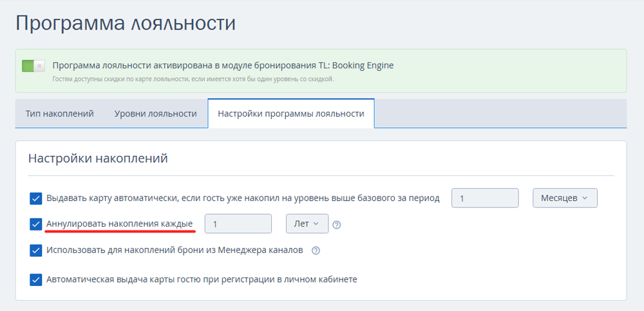This screenshot has width=644, height=311.
Task: Switch to Уровни лояльности tab
Action: click(156, 114)
